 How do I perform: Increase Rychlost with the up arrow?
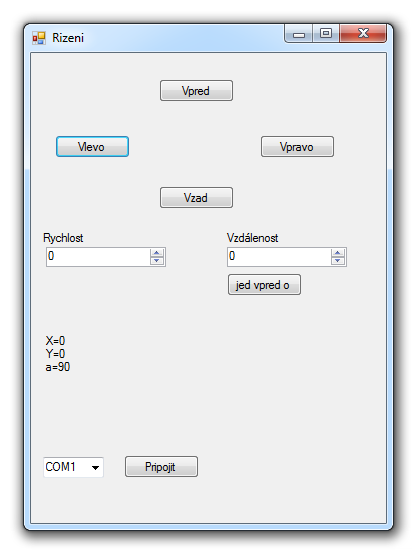(157, 253)
